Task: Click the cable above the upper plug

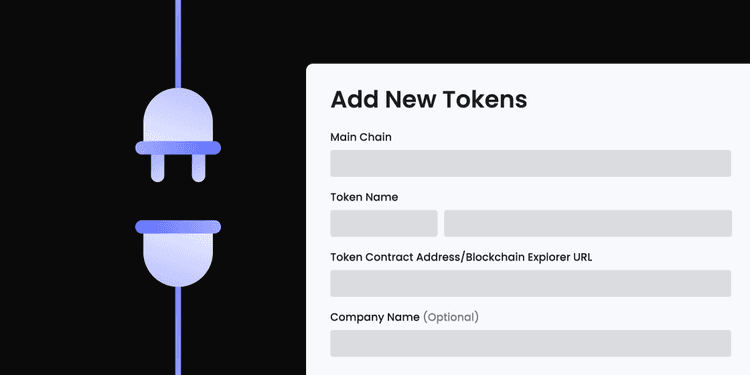Action: 178,44
